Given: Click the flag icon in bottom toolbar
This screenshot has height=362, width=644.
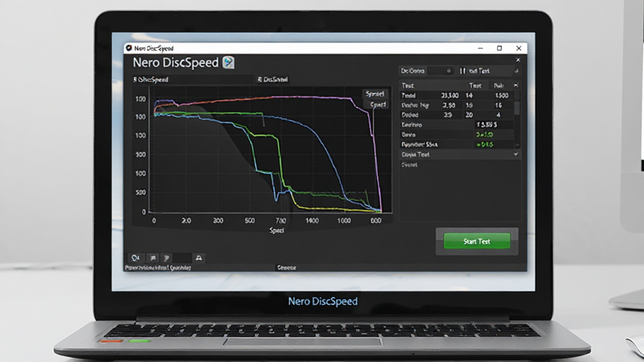Looking at the screenshot, I should pos(153,258).
